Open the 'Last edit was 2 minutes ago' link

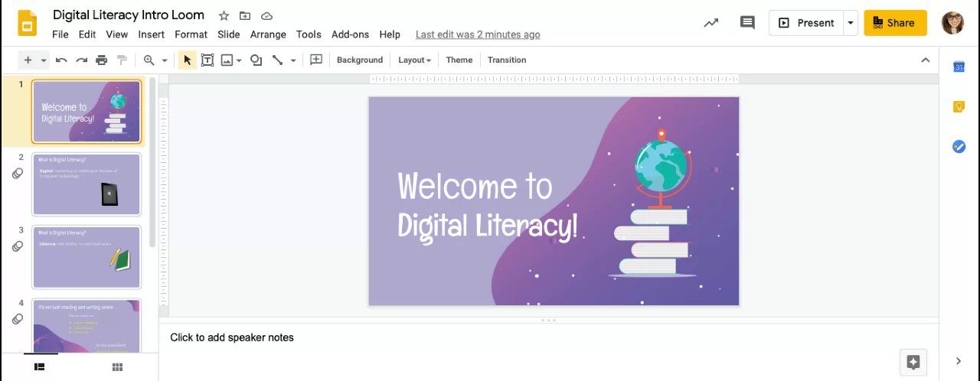(x=478, y=34)
